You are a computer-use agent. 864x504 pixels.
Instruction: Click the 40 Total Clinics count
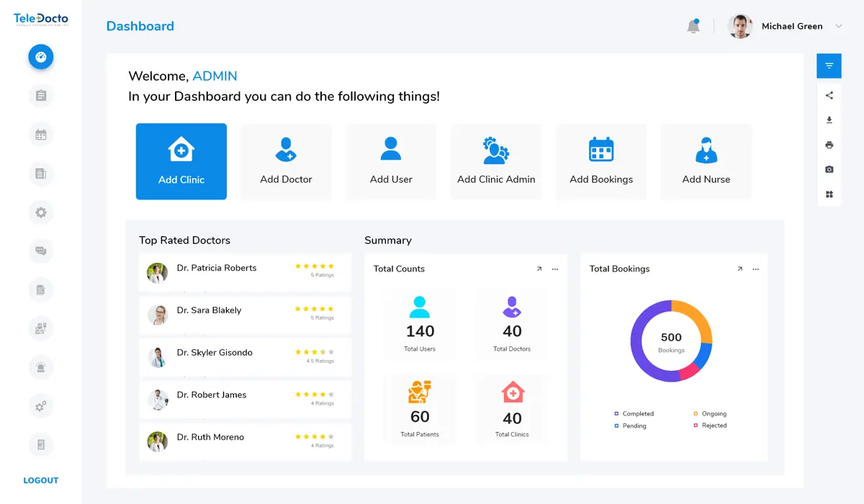[x=512, y=418]
